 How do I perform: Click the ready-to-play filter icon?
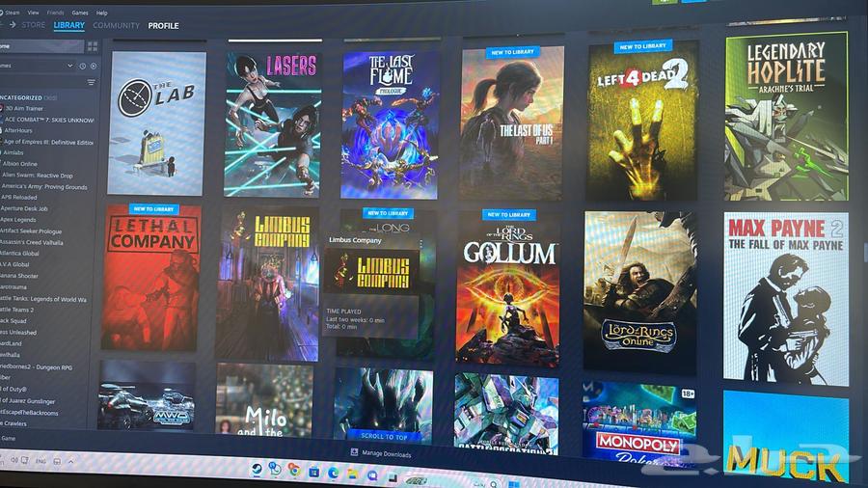point(94,66)
